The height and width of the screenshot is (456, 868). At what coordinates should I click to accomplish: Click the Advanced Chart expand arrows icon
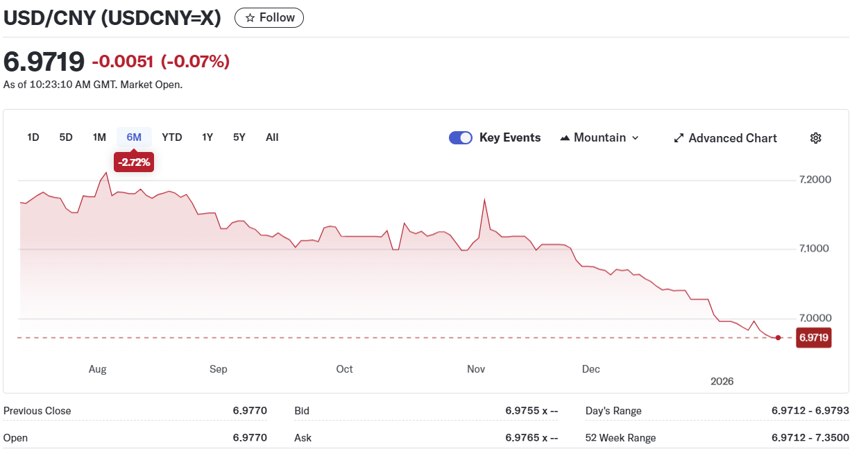click(679, 138)
